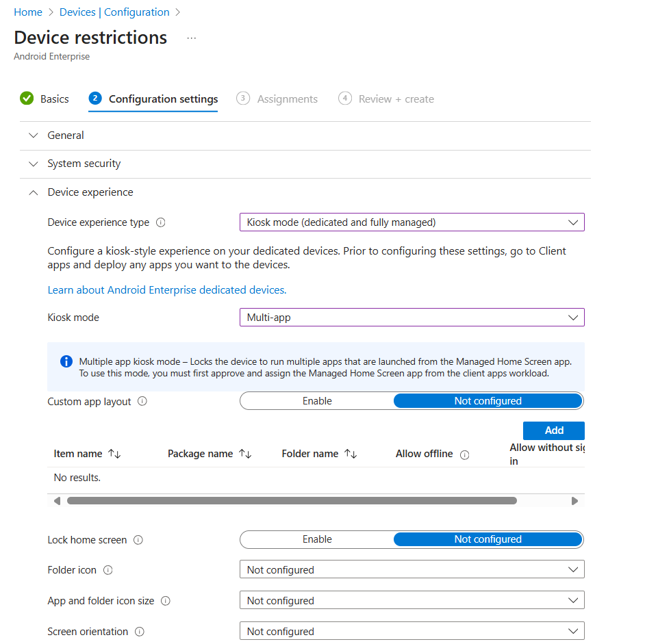Click info icon next to Custom app layout
The image size is (645, 644).
click(x=142, y=401)
